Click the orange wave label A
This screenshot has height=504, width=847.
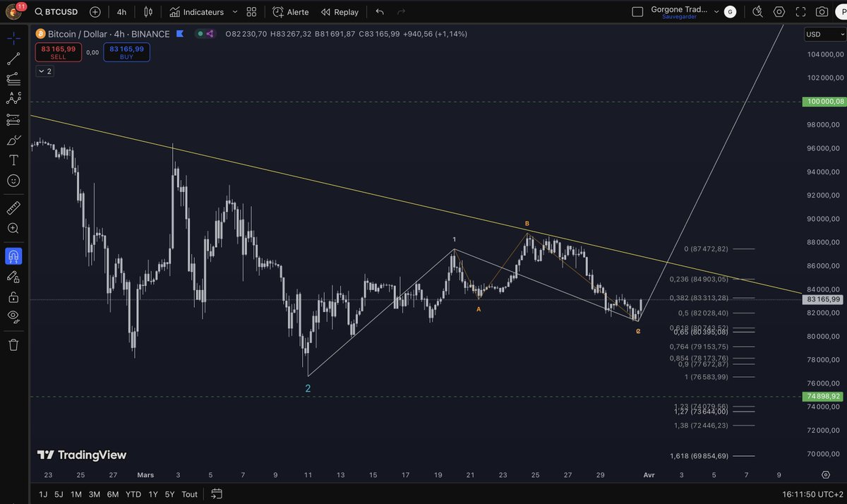pos(478,309)
